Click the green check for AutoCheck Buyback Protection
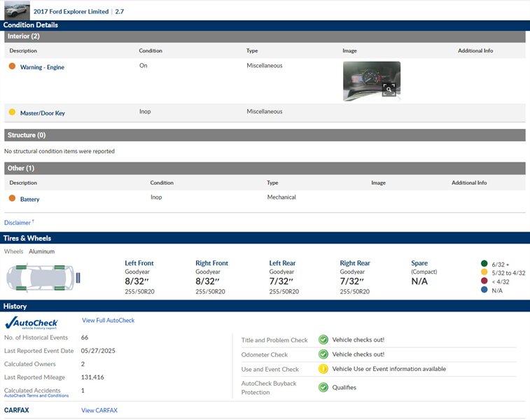Image resolution: width=530 pixels, height=420 pixels. point(323,387)
